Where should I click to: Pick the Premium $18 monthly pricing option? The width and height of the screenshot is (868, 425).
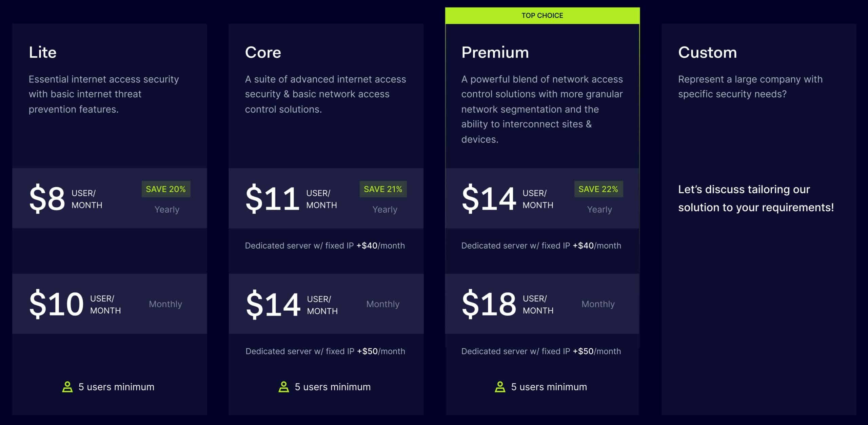542,304
